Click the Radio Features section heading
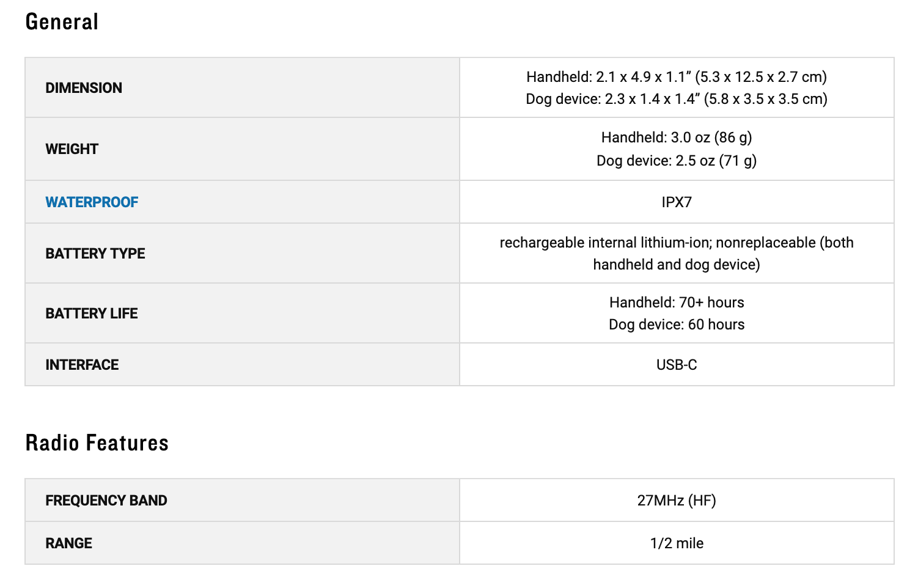Image resolution: width=918 pixels, height=588 pixels. coord(97,443)
